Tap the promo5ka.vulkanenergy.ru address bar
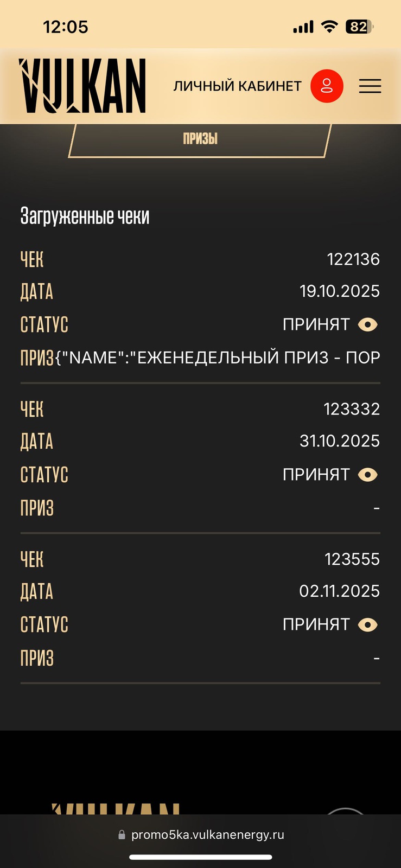This screenshot has width=401, height=868. tap(207, 835)
